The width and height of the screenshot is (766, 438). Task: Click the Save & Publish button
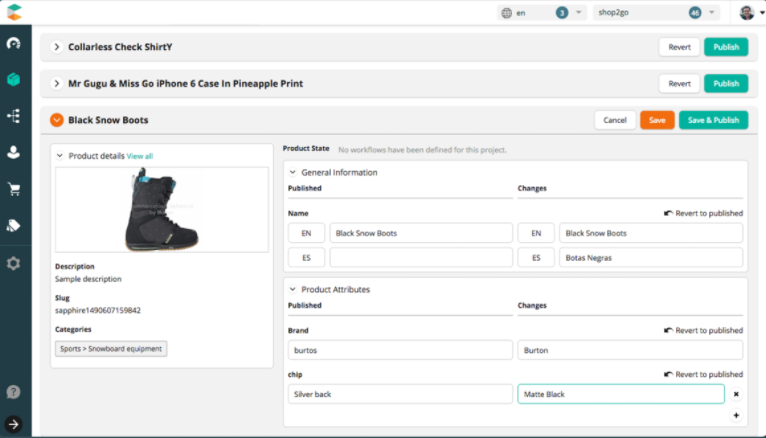point(713,120)
